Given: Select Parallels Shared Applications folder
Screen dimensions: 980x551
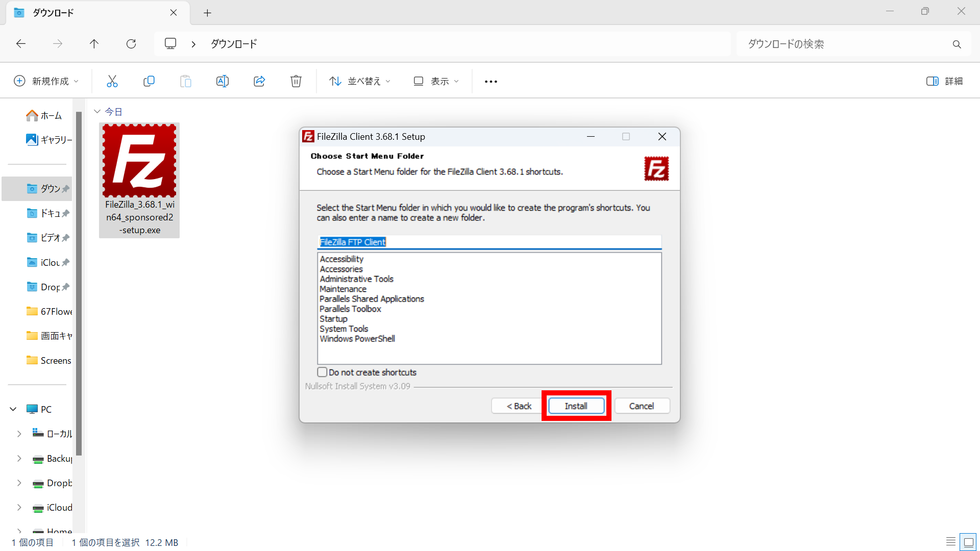Looking at the screenshot, I should click(x=372, y=299).
